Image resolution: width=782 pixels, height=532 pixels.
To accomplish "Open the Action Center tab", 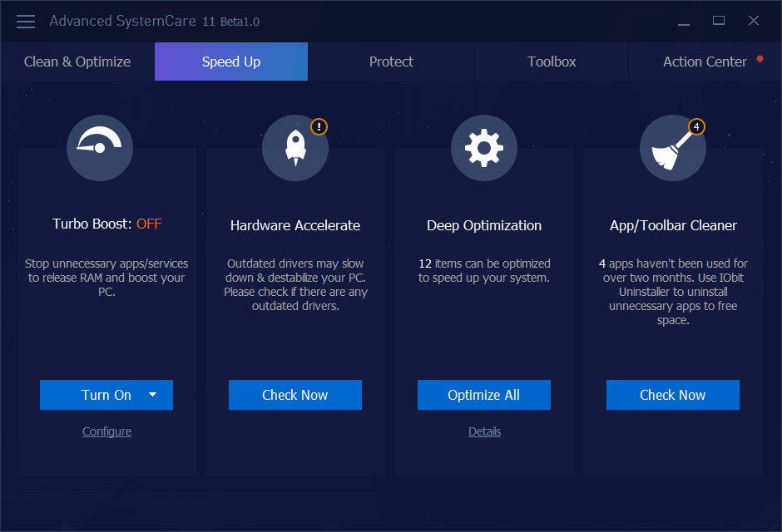I will point(705,62).
